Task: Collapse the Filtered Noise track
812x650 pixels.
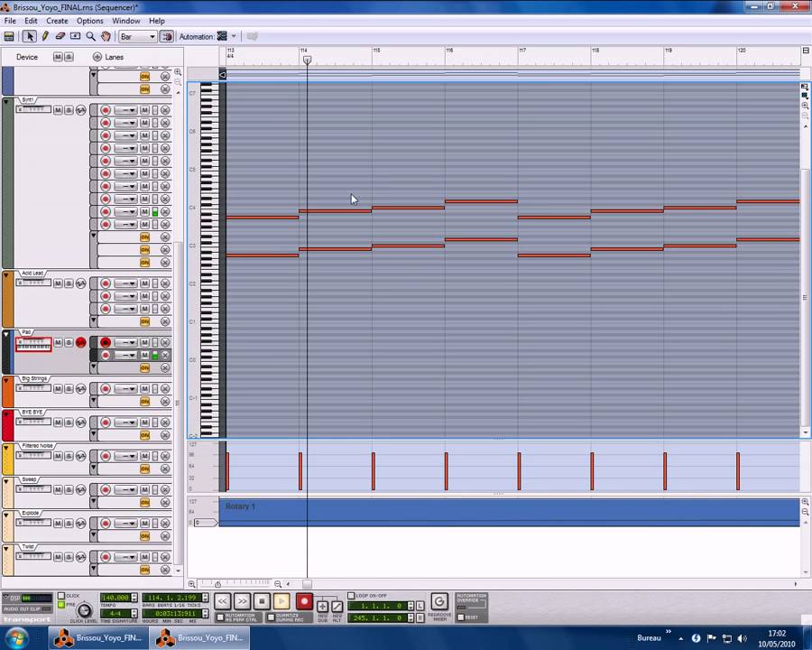Action: pyautogui.click(x=6, y=449)
